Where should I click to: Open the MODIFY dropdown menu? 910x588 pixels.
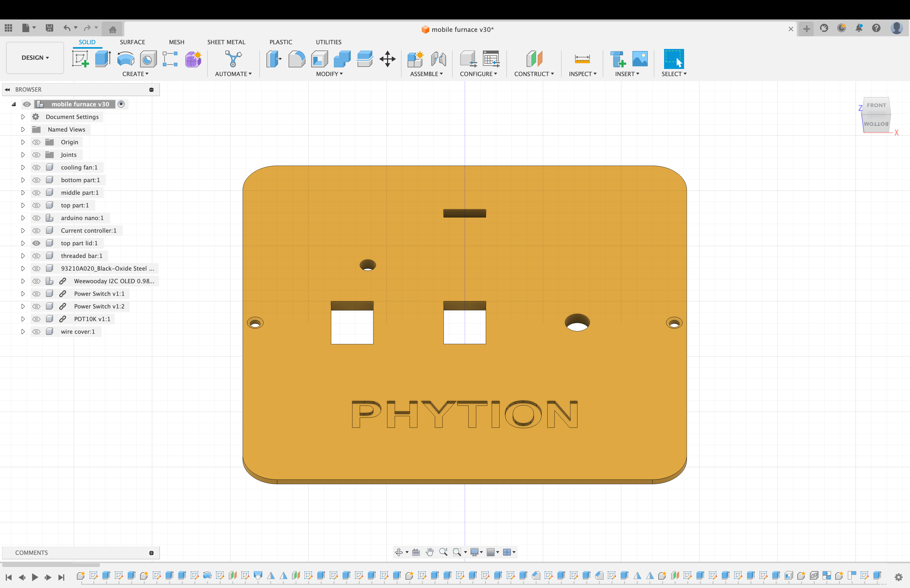click(x=329, y=74)
